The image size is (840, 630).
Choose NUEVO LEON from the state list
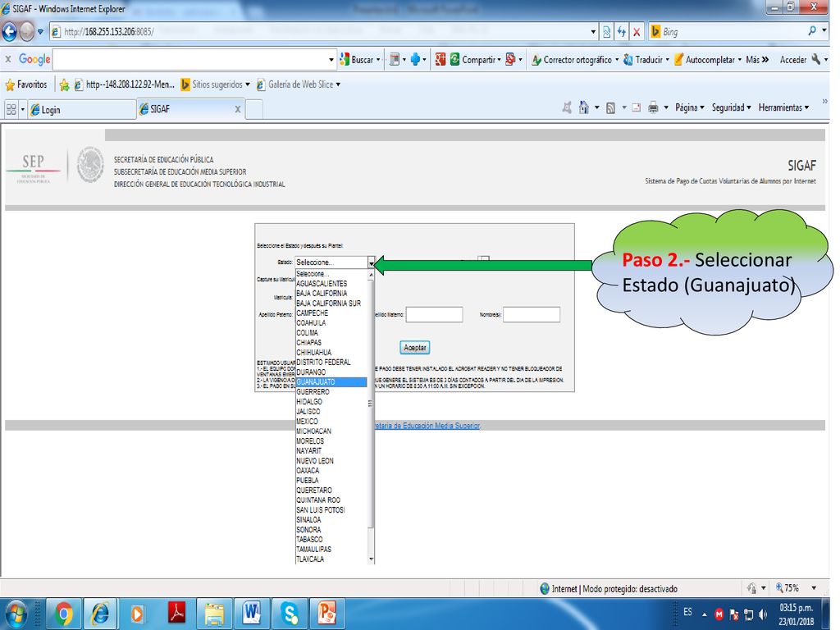pos(331,461)
